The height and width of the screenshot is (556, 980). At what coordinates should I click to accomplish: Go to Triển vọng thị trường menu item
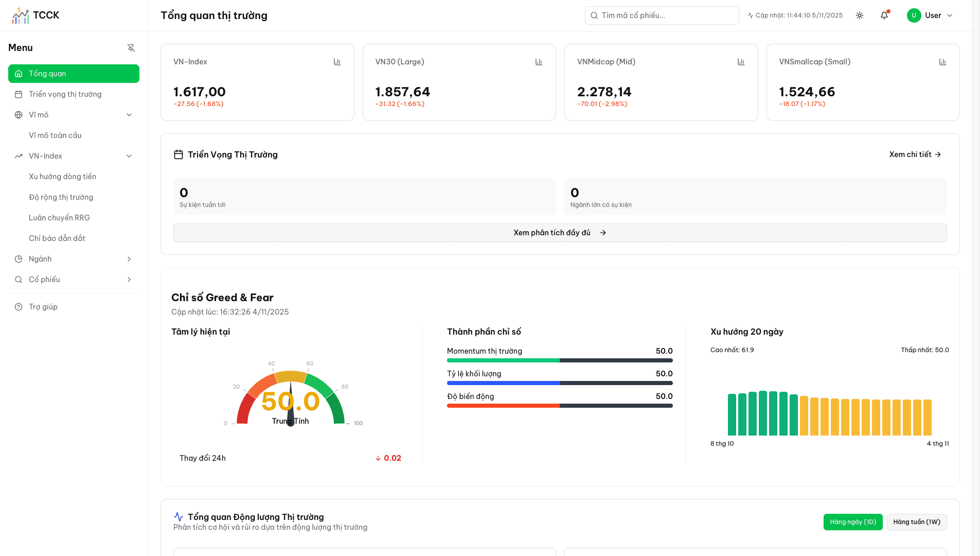65,94
